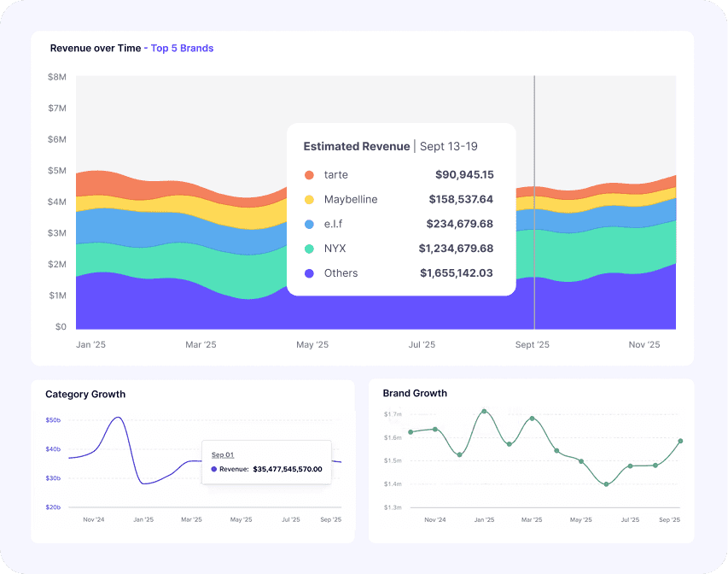This screenshot has width=728, height=574.
Task: Select the last data point in Brand Growth
Action: (680, 441)
